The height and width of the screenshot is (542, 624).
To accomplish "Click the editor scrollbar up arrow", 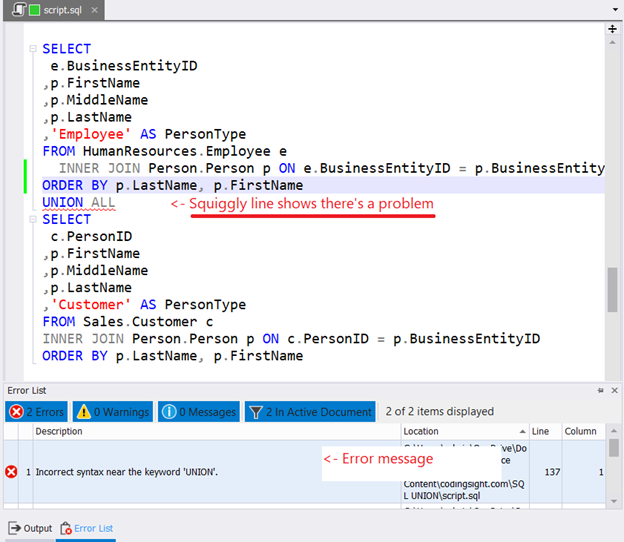I will tap(612, 42).
